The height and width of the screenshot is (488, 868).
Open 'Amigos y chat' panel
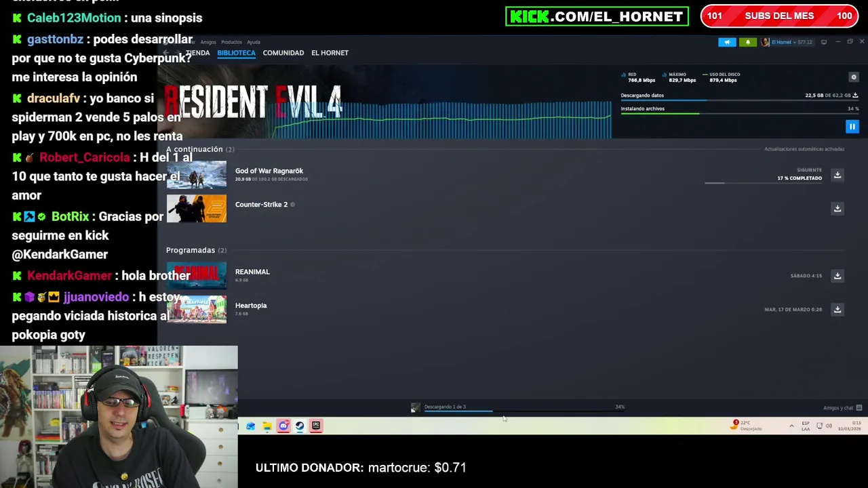842,408
